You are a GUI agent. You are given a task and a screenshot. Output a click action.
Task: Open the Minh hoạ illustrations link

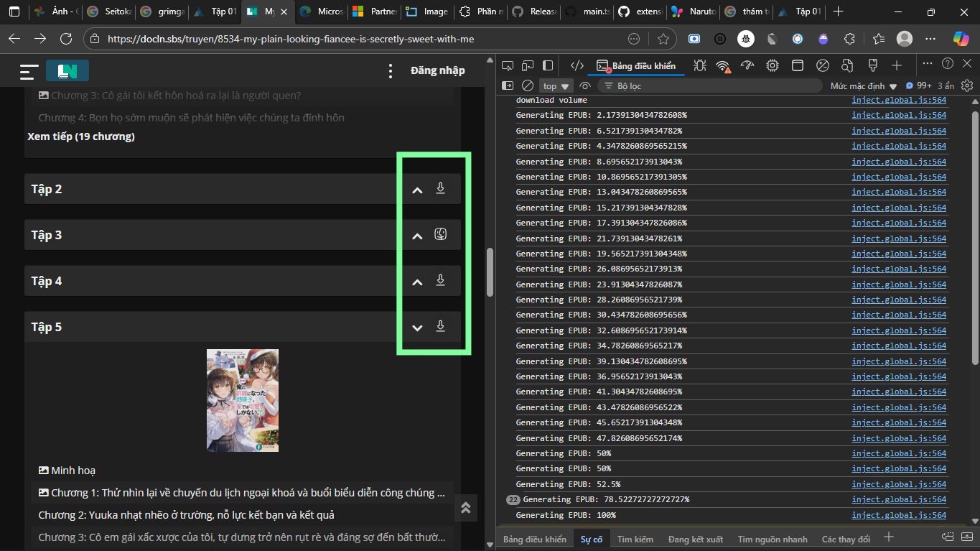pyautogui.click(x=67, y=470)
